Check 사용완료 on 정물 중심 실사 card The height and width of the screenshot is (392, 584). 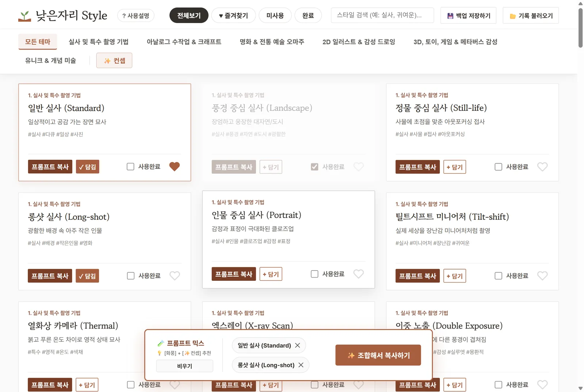(x=498, y=167)
